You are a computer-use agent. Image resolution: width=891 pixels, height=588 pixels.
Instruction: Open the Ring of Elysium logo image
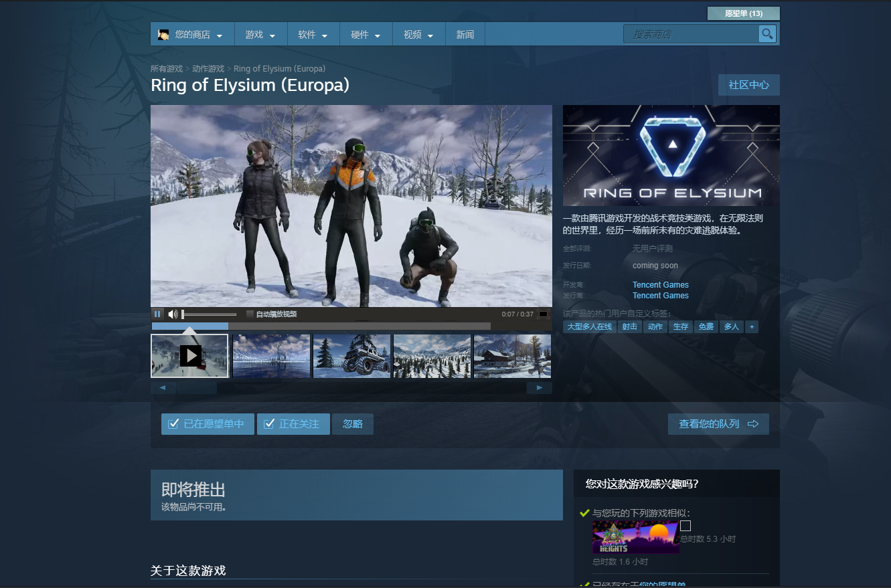[671, 155]
